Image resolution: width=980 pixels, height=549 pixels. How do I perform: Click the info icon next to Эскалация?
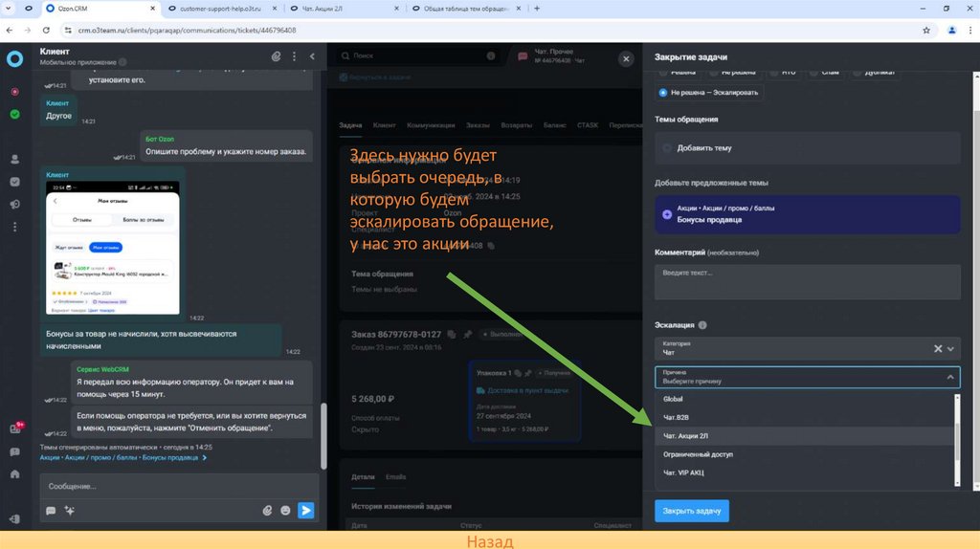click(x=702, y=325)
